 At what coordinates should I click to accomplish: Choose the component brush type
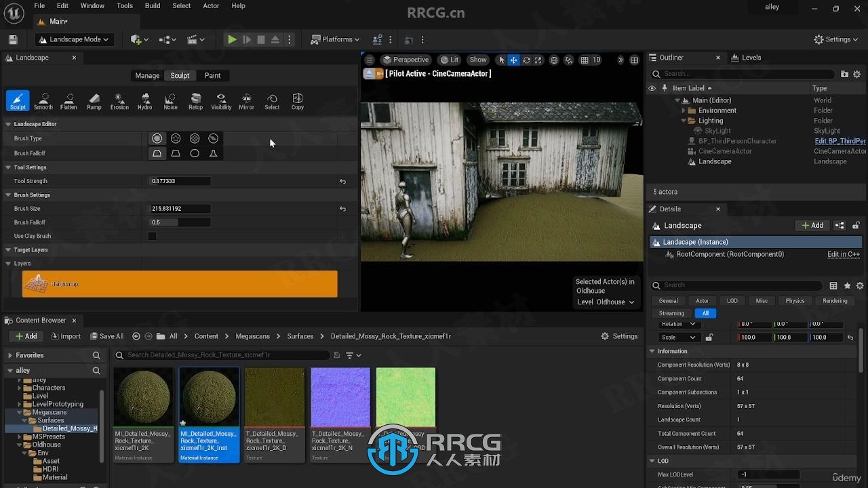[x=214, y=138]
